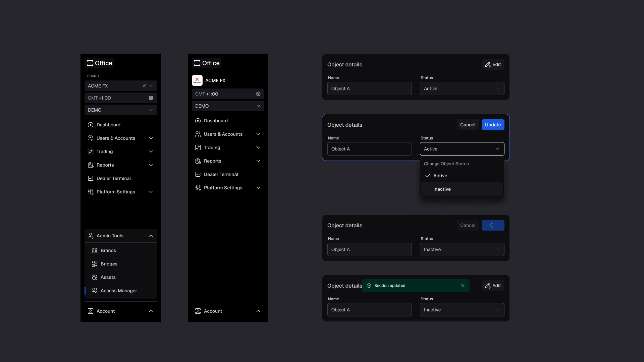Viewport: 644px width, 362px height.
Task: Click Account icon in second sidebar
Action: (198, 311)
